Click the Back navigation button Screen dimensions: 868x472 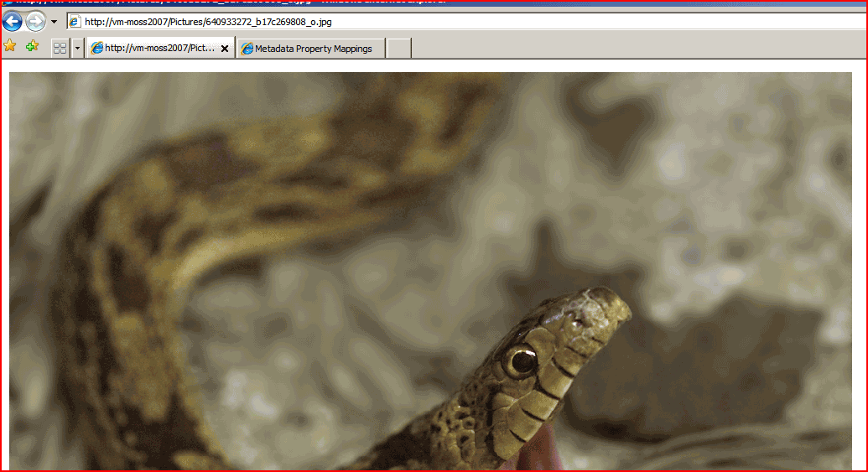[x=13, y=22]
